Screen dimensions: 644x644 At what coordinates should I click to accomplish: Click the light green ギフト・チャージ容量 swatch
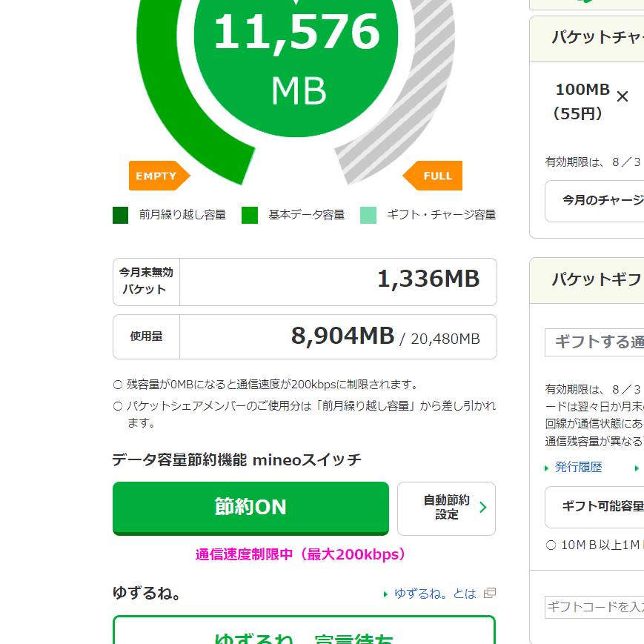tap(368, 215)
